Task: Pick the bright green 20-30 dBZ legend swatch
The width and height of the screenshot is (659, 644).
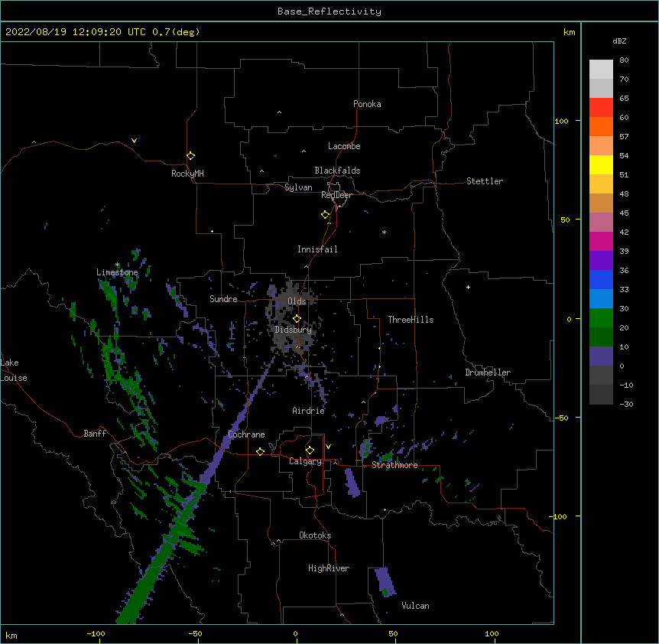Action: pos(601,318)
